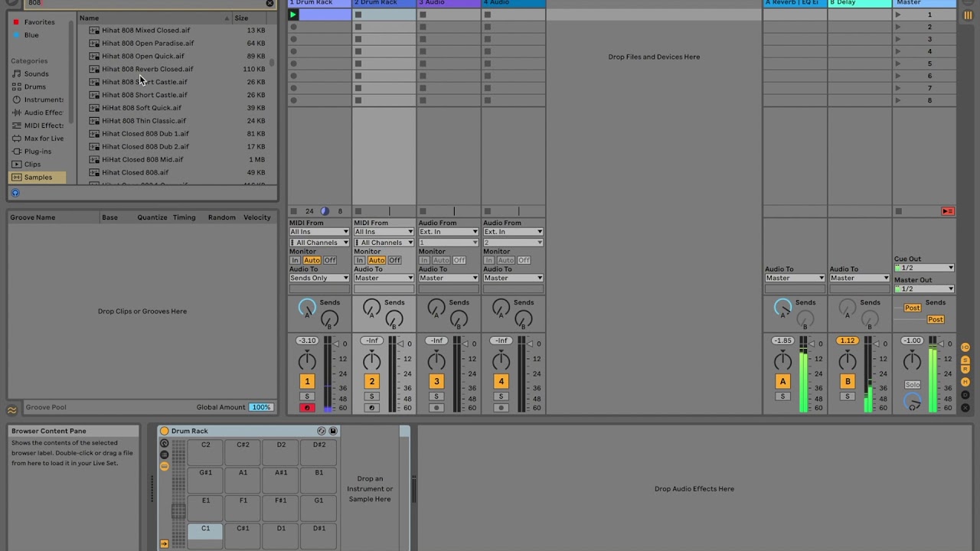This screenshot has width=980, height=551.
Task: Open track 2 Audio To Master dropdown
Action: 384,278
